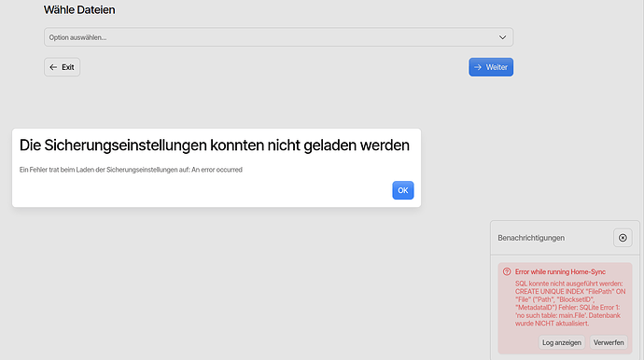Screen dimensions: 644x360
Task: Dismiss the notification with Verwerfen
Action: click(x=609, y=342)
